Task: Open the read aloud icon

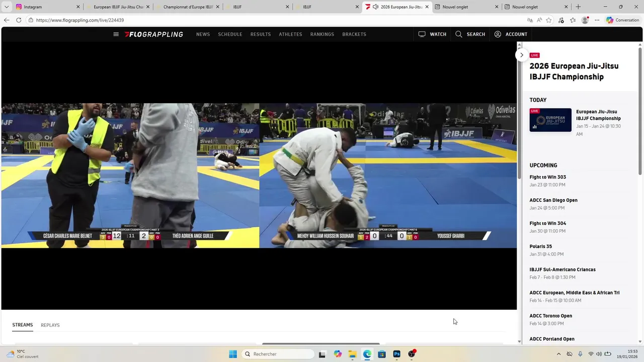Action: tap(539, 20)
